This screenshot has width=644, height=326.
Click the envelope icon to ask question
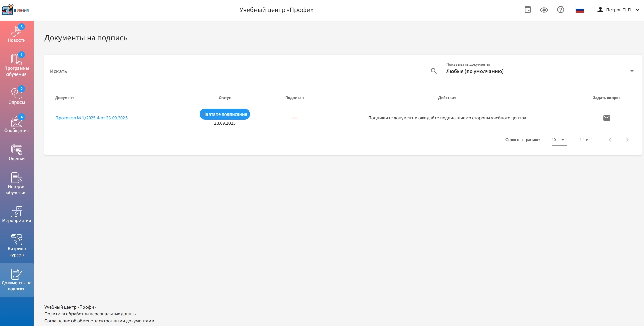606,118
